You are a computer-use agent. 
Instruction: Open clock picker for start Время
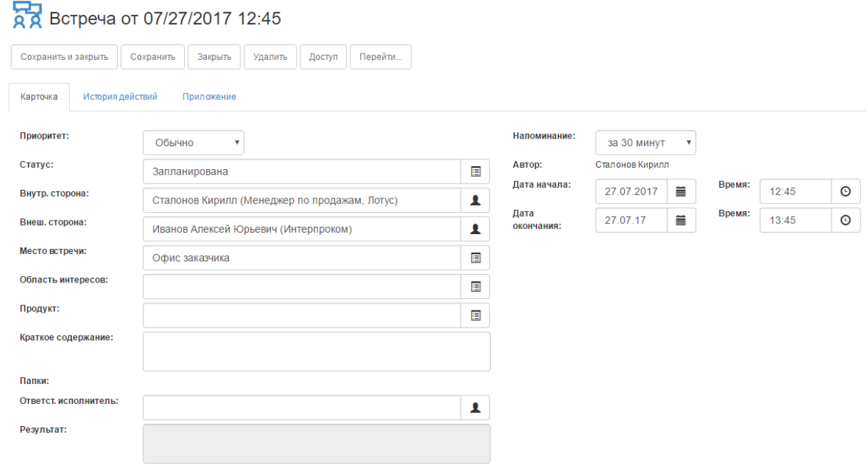845,191
